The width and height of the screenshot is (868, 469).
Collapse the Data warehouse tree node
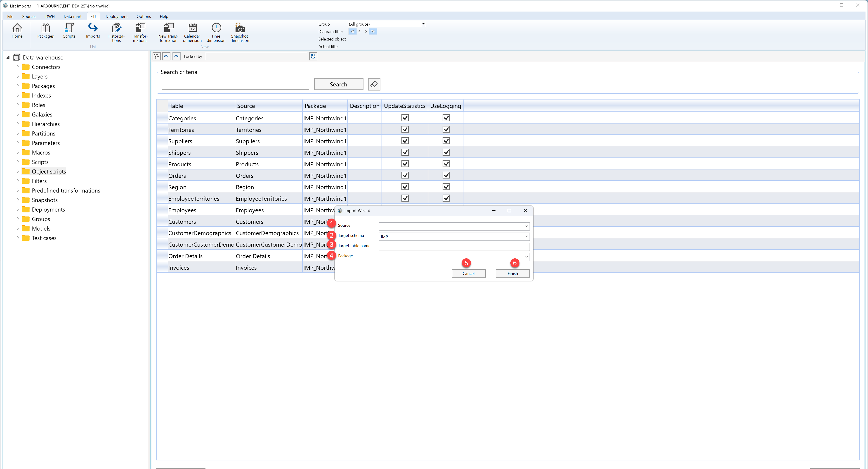8,57
